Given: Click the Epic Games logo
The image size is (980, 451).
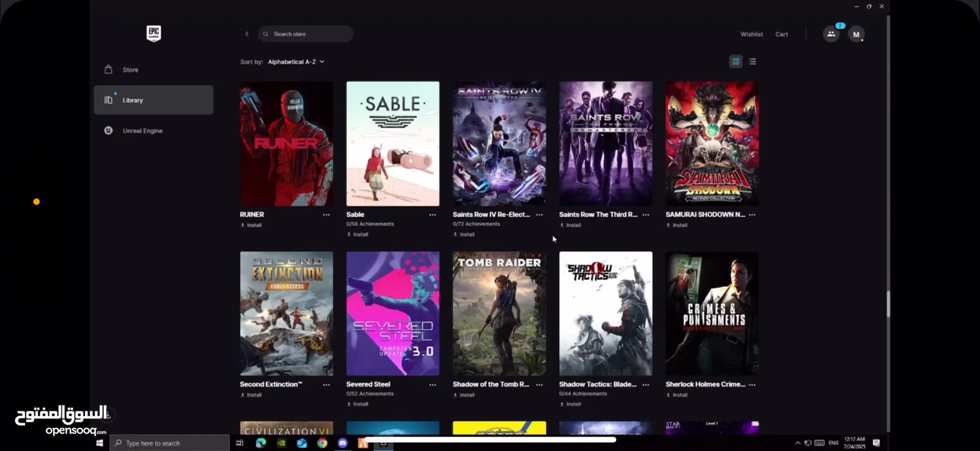Looking at the screenshot, I should [153, 33].
